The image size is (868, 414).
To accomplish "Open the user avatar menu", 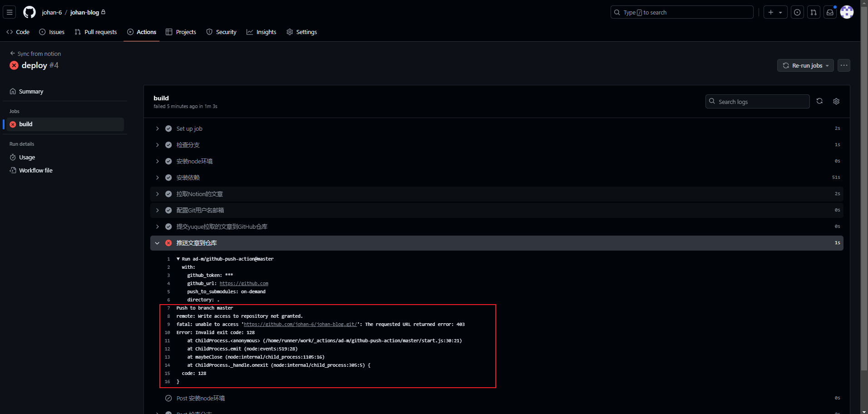I will (847, 12).
